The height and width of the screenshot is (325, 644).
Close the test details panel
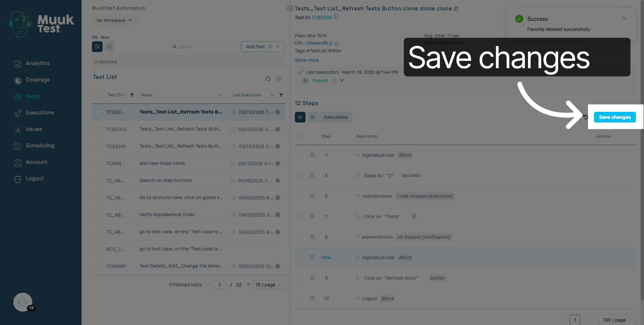pyautogui.click(x=290, y=8)
